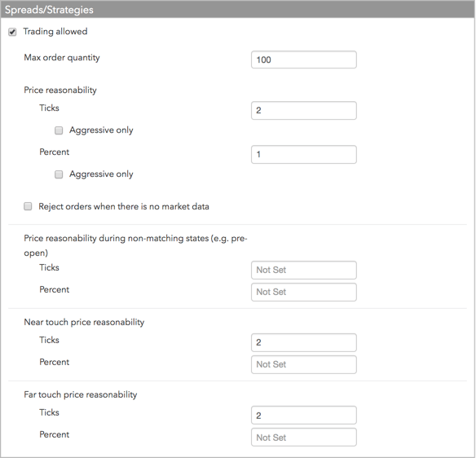
Task: Click the 'Max order quantity' label text
Action: [x=62, y=58]
